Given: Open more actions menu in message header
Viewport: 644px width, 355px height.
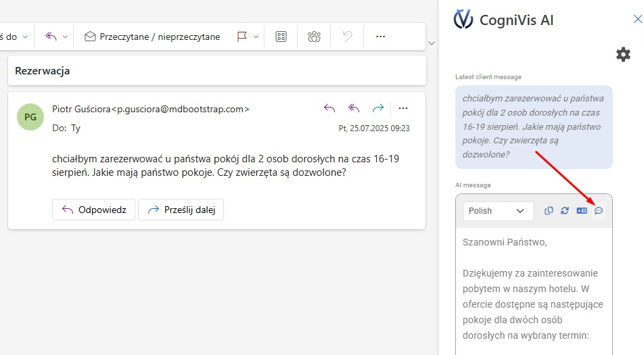Looking at the screenshot, I should coord(404,108).
